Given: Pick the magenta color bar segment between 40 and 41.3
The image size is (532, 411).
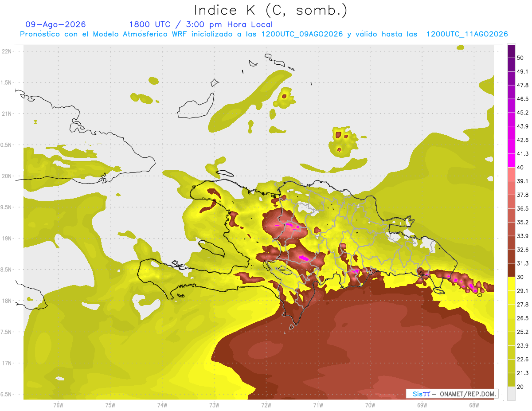Looking at the screenshot, I should click(x=511, y=160).
